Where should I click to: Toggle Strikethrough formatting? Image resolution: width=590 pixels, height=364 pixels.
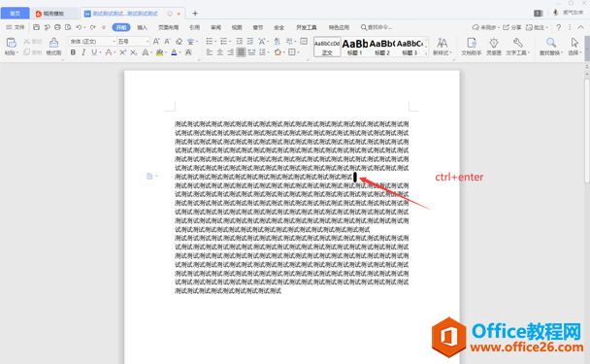[109, 52]
